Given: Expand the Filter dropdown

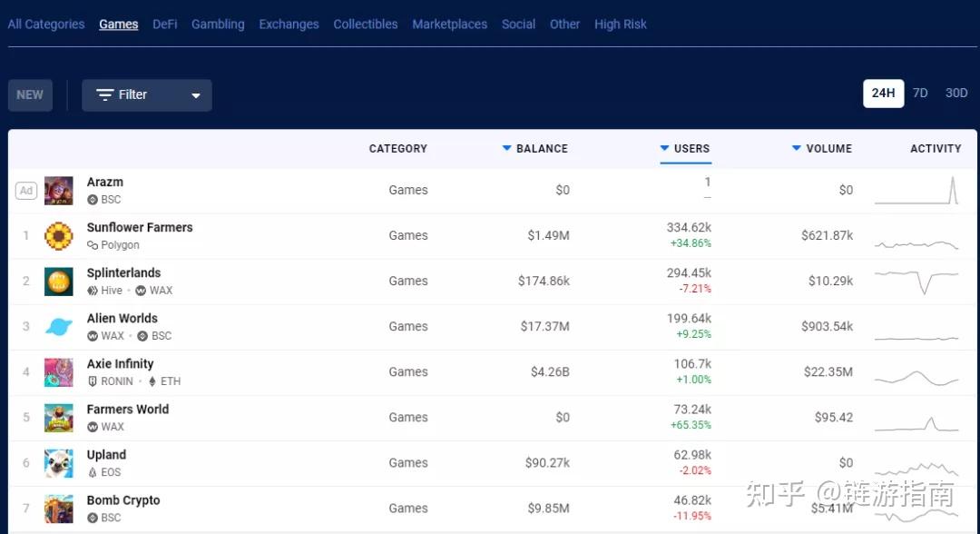Looking at the screenshot, I should (147, 95).
